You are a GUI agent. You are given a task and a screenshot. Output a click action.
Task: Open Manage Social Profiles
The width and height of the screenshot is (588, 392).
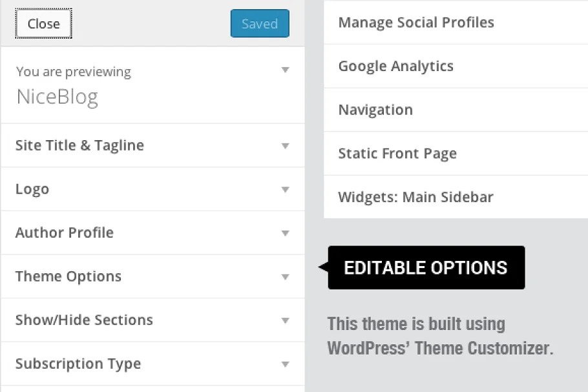[x=416, y=23]
